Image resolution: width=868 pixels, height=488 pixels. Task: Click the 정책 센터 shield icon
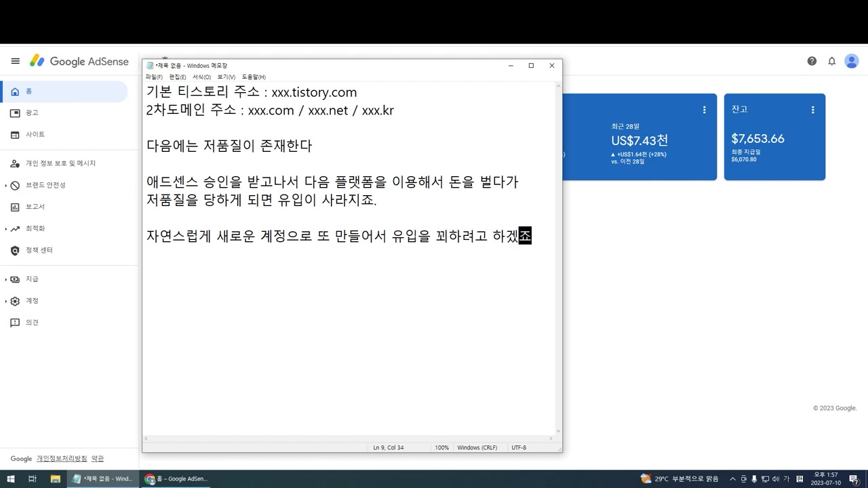[15, 250]
